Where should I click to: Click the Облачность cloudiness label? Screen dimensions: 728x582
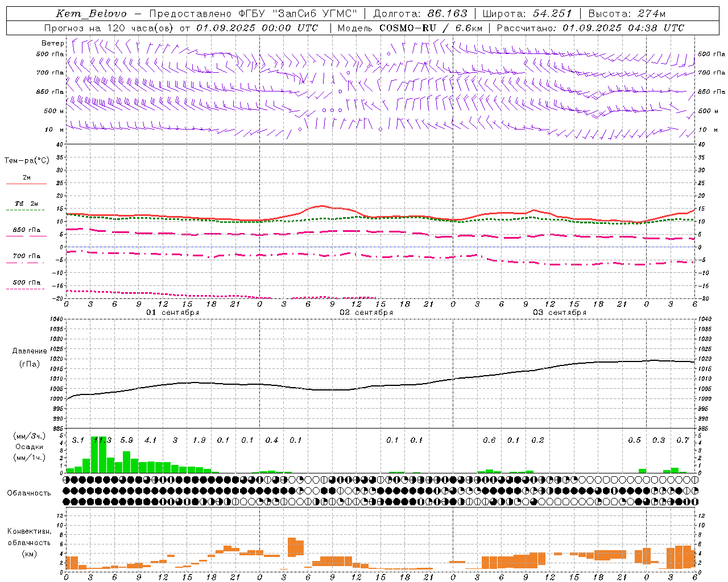(x=29, y=493)
